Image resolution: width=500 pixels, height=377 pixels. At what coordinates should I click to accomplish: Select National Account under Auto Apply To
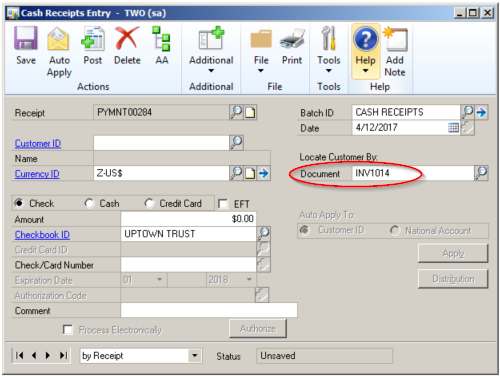click(395, 230)
